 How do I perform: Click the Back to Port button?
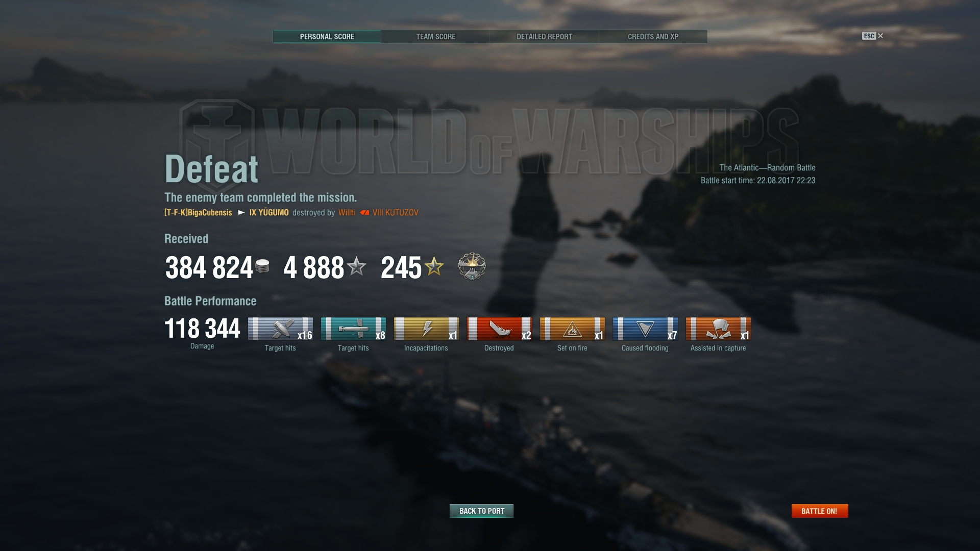pyautogui.click(x=481, y=511)
